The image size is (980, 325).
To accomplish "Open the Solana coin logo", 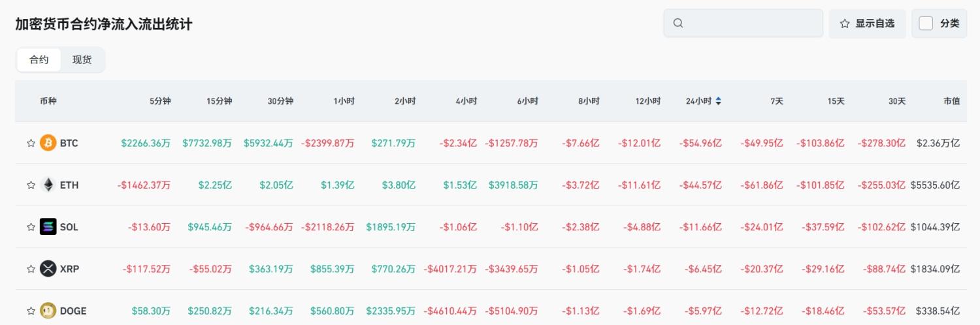I will (48, 227).
